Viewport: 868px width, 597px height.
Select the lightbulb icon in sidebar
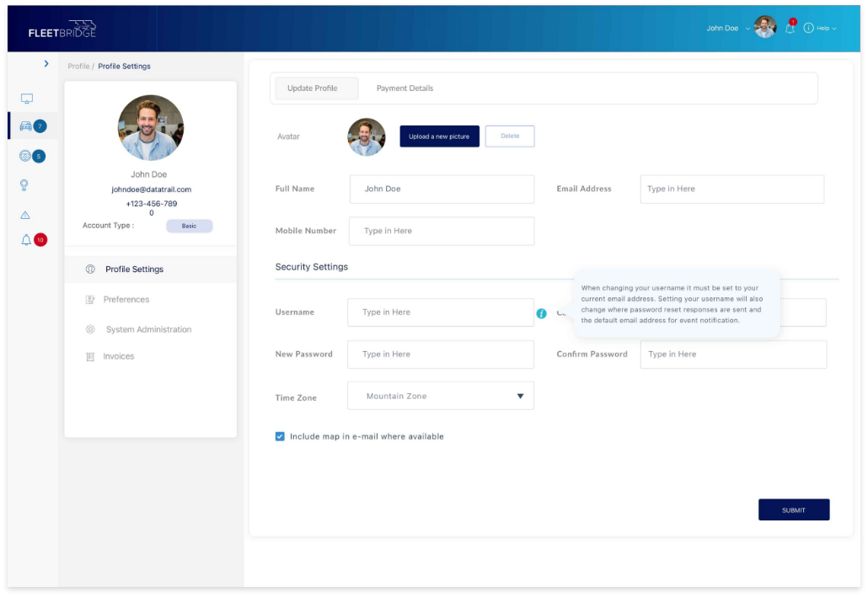tap(25, 185)
